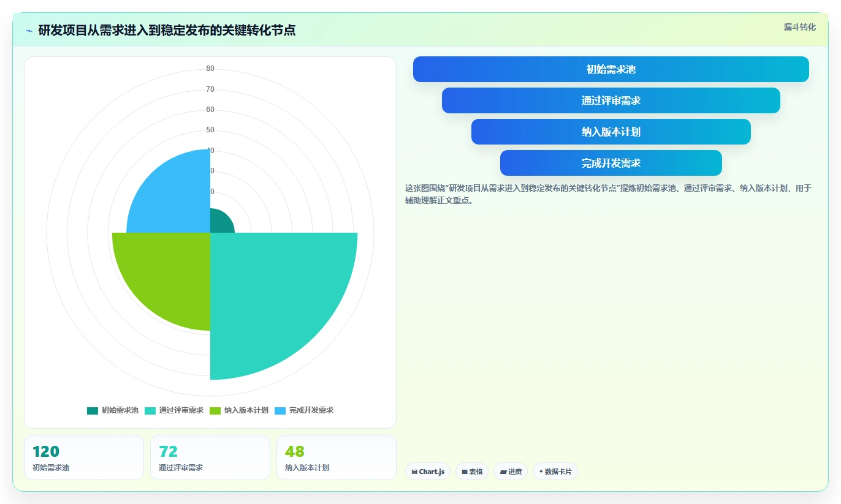Select the 通过评审需求 funnel bar
841x504 pixels.
611,100
